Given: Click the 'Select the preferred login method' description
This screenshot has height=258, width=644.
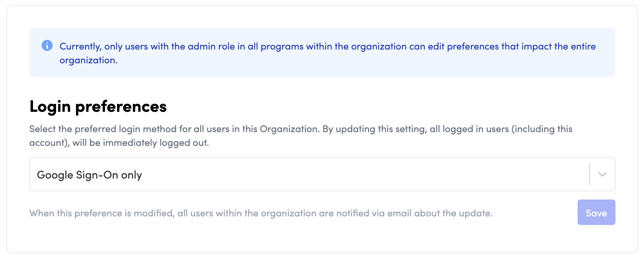Looking at the screenshot, I should point(301,136).
